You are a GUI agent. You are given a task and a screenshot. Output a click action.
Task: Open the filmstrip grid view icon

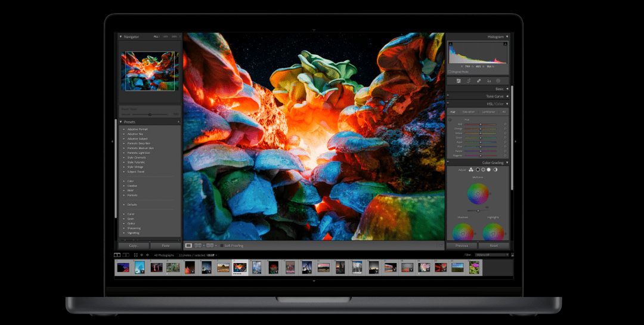pos(135,255)
